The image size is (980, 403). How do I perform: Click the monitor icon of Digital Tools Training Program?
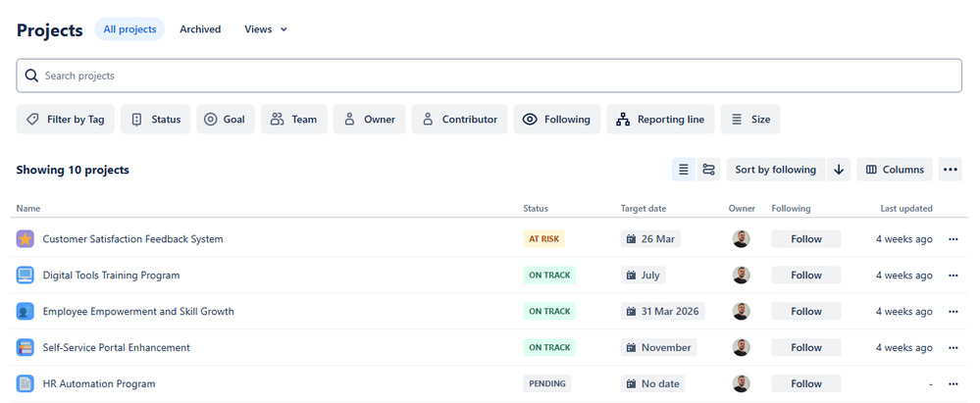25,275
